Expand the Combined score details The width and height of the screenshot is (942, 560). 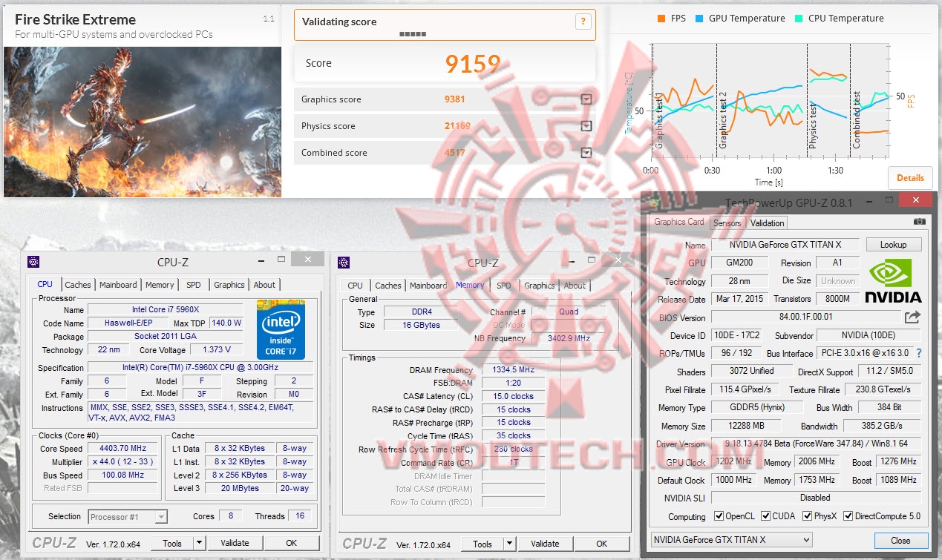click(x=586, y=153)
